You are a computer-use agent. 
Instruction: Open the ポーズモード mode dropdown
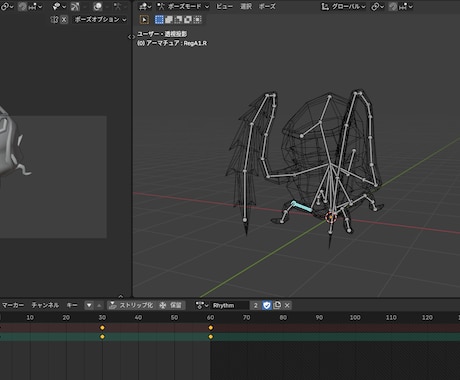(183, 6)
